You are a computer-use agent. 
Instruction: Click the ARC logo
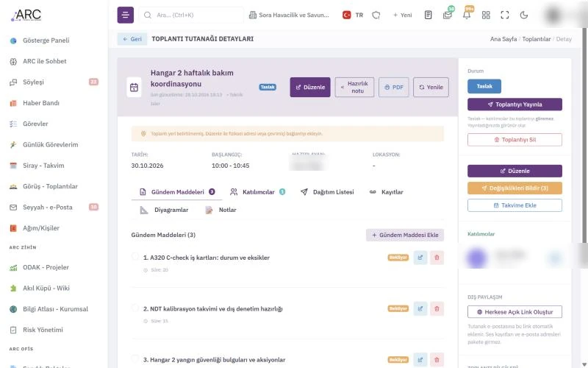pos(26,15)
